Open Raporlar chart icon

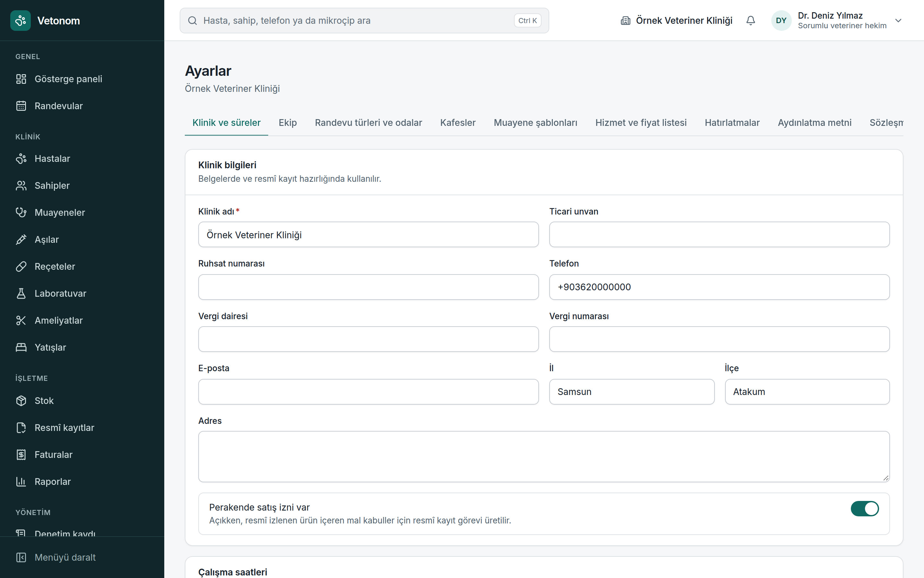pos(21,481)
